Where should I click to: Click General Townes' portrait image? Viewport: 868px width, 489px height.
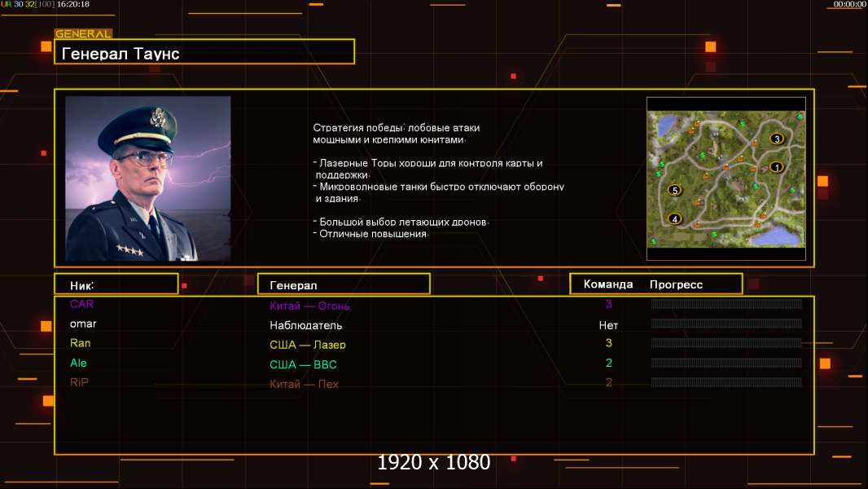[x=147, y=178]
